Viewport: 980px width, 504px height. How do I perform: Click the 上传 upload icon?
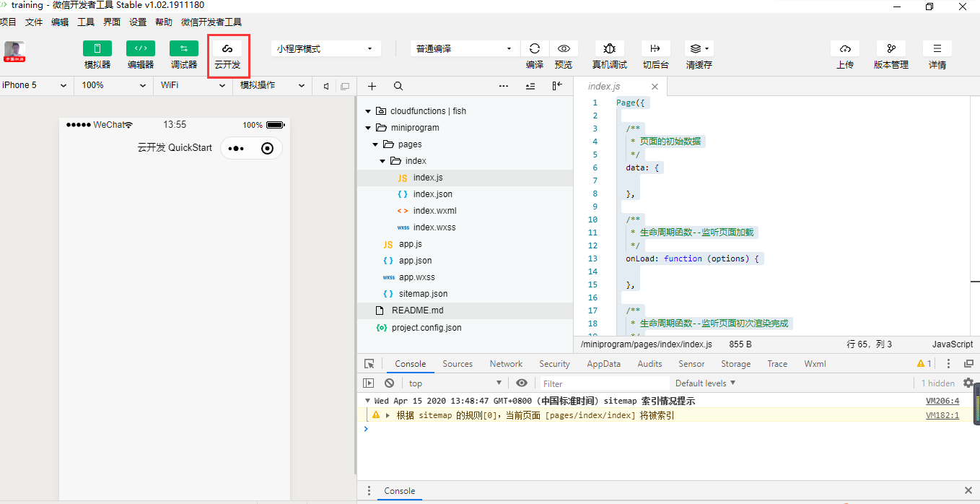pos(845,48)
